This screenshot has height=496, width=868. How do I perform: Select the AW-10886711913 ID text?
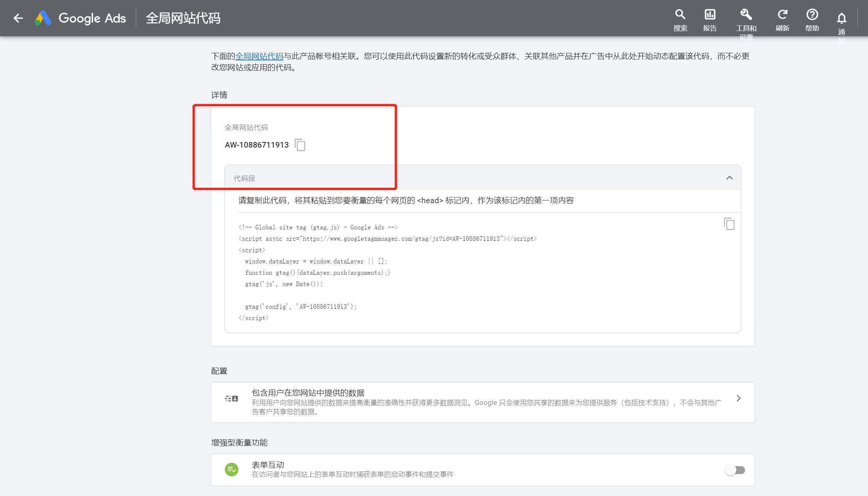[x=257, y=145]
